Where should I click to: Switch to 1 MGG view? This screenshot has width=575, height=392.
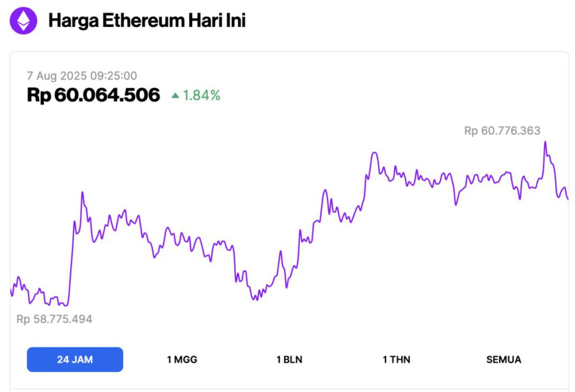point(181,359)
